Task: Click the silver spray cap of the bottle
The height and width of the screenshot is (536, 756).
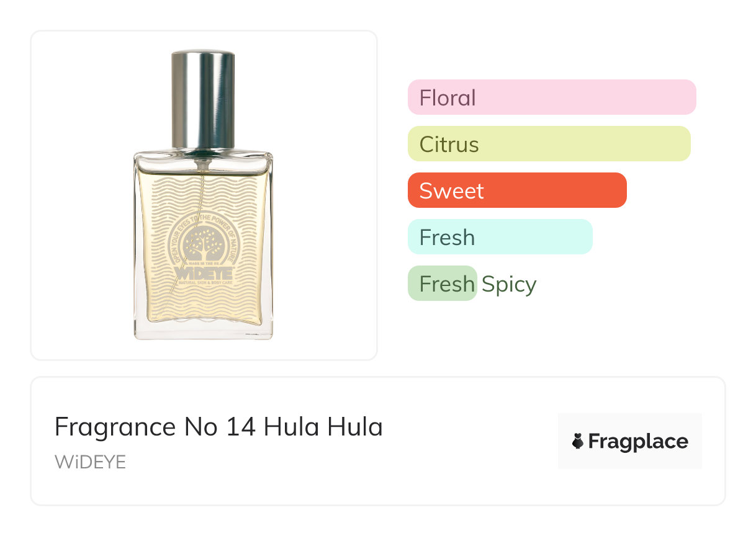Action: 203,99
